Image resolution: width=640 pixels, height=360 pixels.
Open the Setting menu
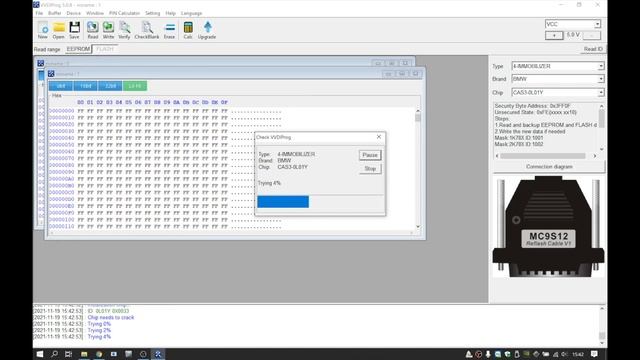153,13
